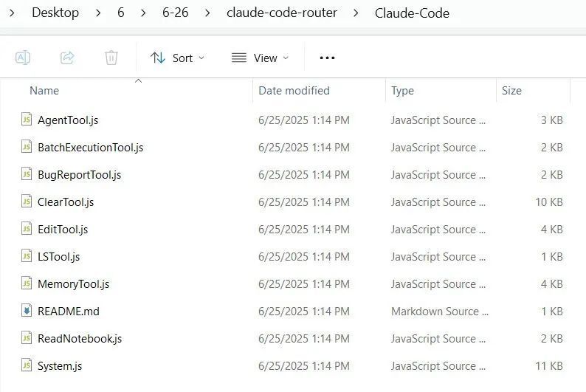The image size is (586, 392).
Task: Click the Type column header
Action: [402, 91]
